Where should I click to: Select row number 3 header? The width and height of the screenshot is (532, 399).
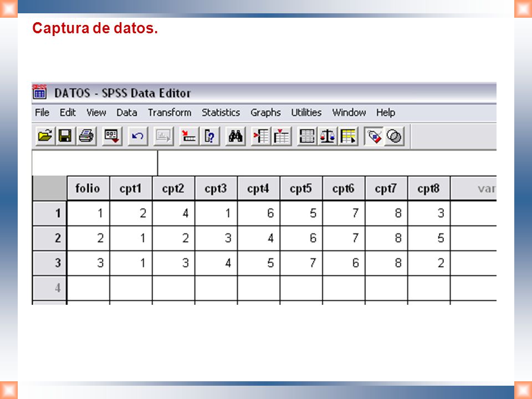pyautogui.click(x=49, y=263)
